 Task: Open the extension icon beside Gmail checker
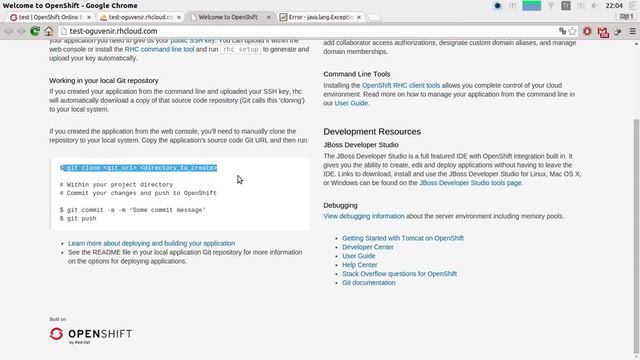tap(618, 31)
